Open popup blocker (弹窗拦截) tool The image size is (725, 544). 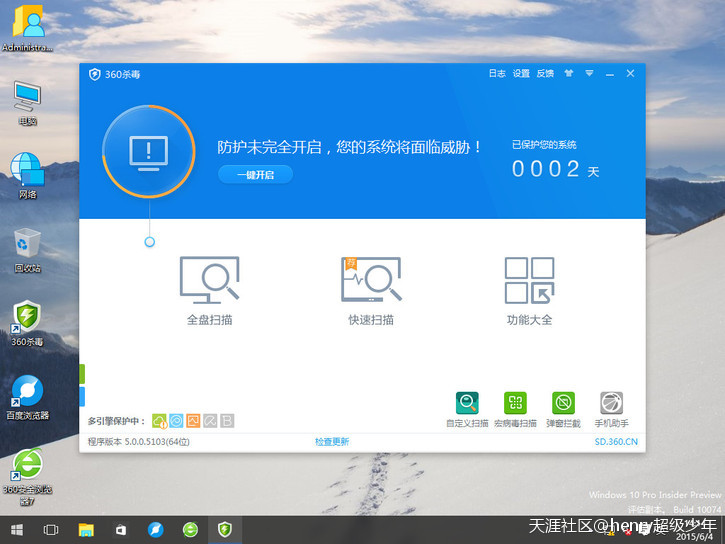tap(563, 410)
